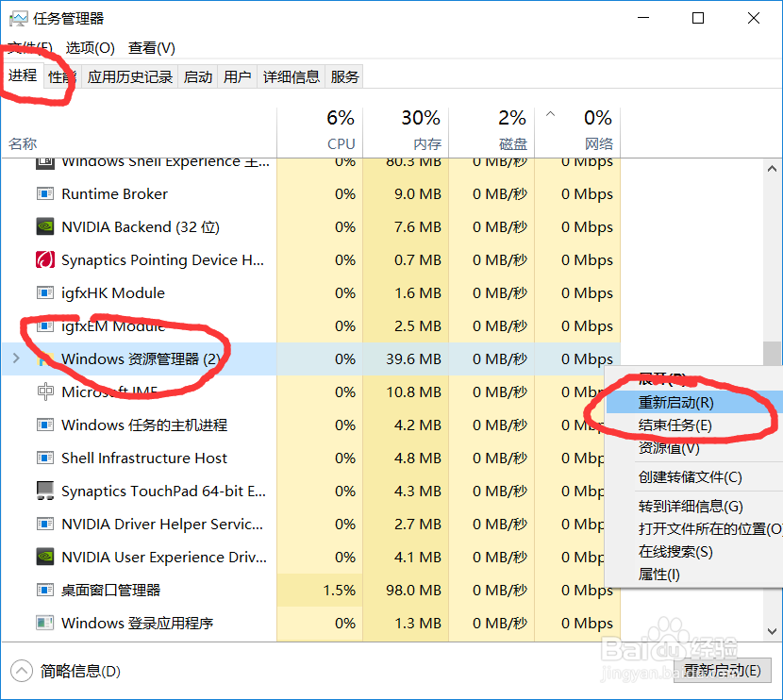Select the 桌面窗口管理器 row name

(x=111, y=591)
